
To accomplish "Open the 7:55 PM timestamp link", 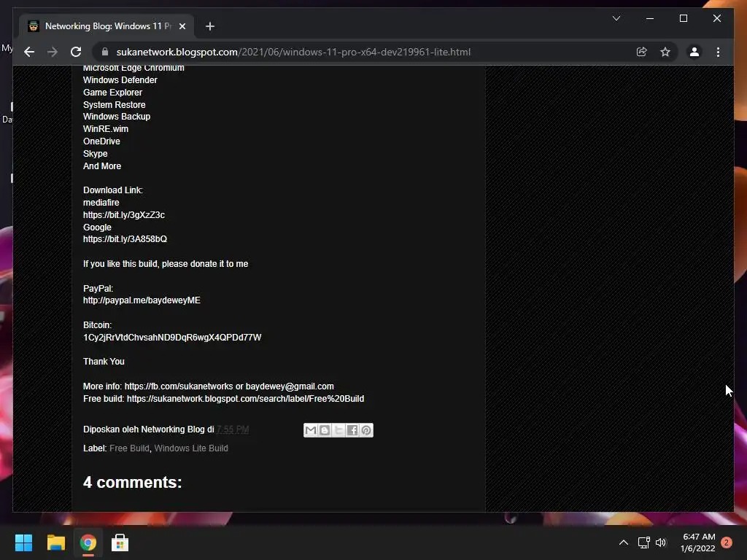I will (x=233, y=429).
